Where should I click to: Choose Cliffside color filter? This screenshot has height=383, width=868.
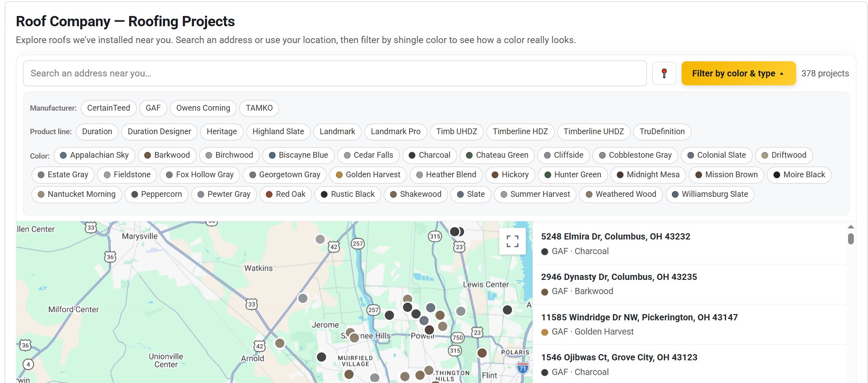[x=564, y=155]
